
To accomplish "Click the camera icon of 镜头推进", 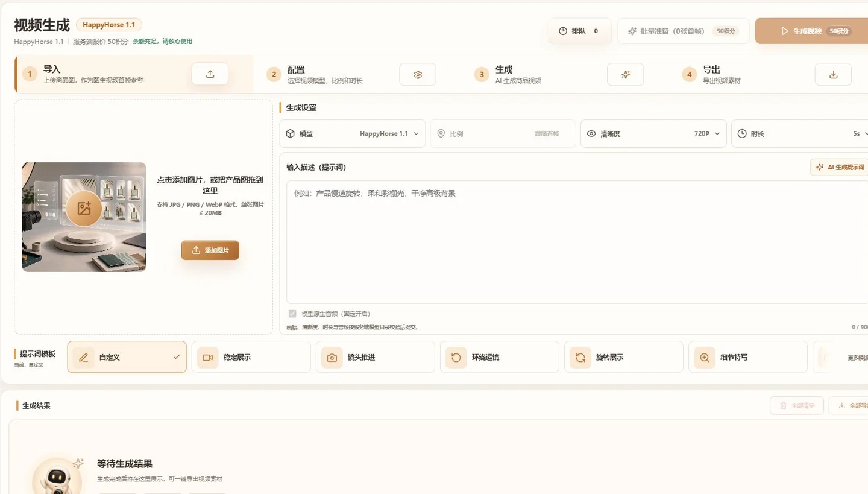I will click(332, 357).
